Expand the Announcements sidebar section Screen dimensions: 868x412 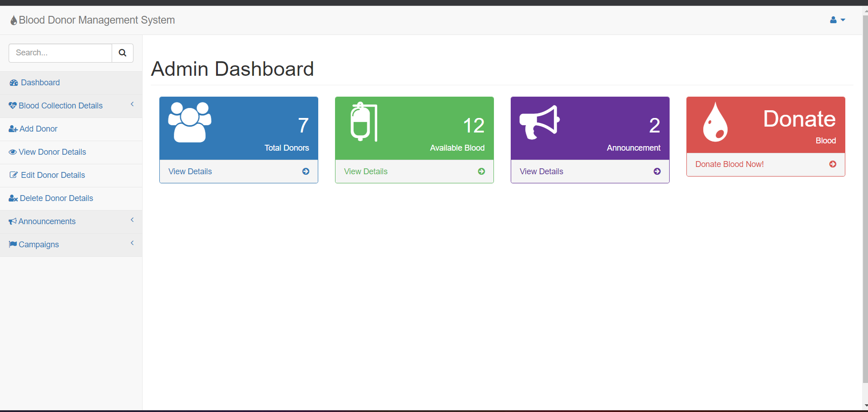[132, 220]
